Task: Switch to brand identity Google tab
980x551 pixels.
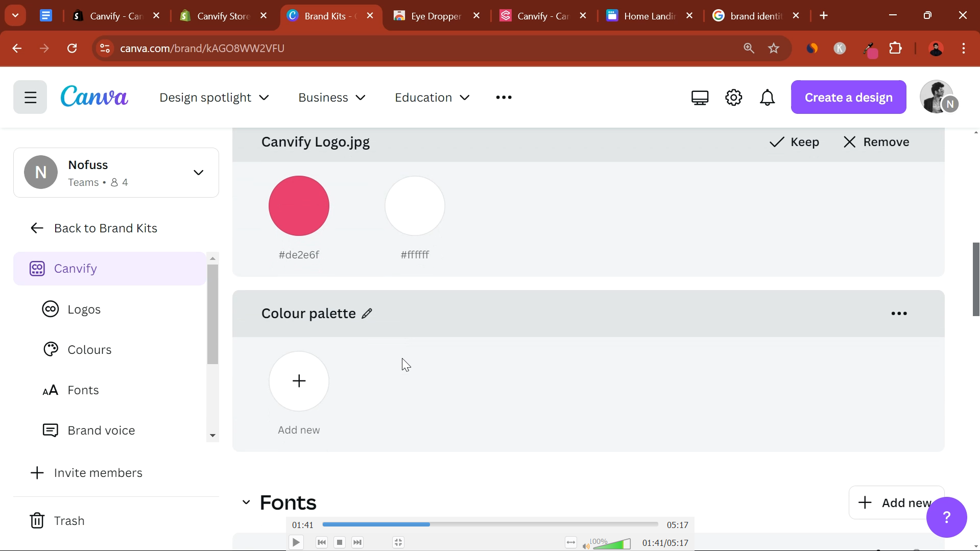Action: pyautogui.click(x=755, y=16)
